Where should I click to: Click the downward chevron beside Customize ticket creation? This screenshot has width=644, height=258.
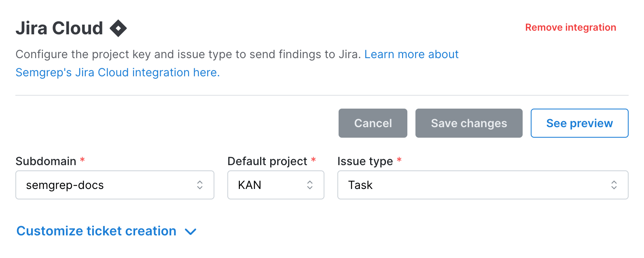coord(191,232)
